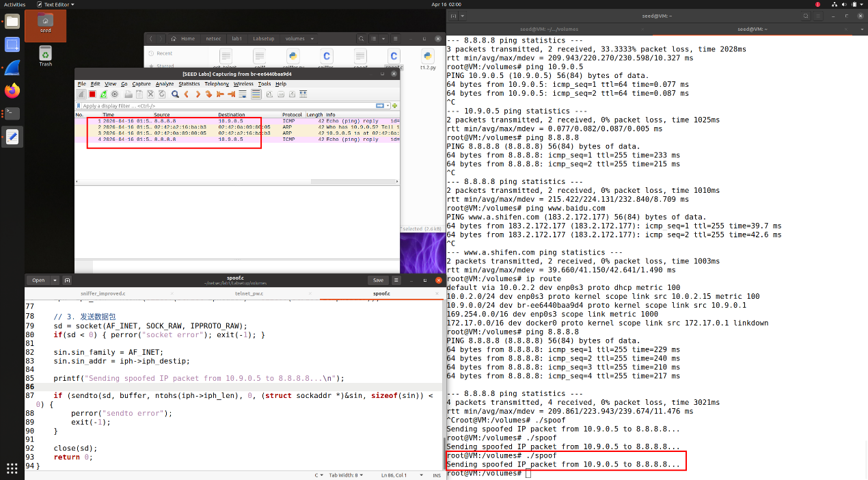Click the Wireshark display filter field
Viewport: 868px width, 480px height.
tap(226, 106)
